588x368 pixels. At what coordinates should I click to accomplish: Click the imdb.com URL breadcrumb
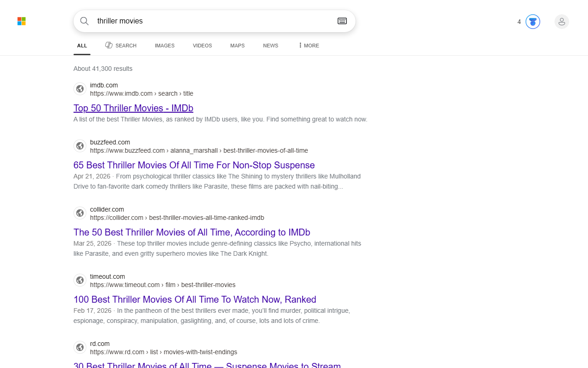pos(141,93)
